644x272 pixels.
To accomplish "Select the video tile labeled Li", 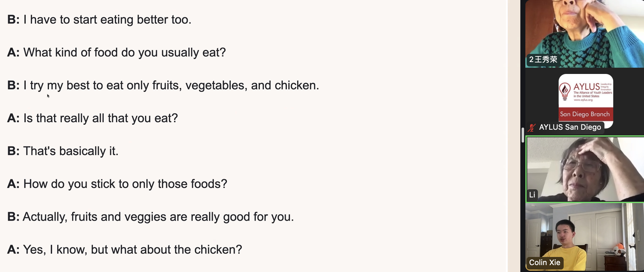I will (x=585, y=169).
